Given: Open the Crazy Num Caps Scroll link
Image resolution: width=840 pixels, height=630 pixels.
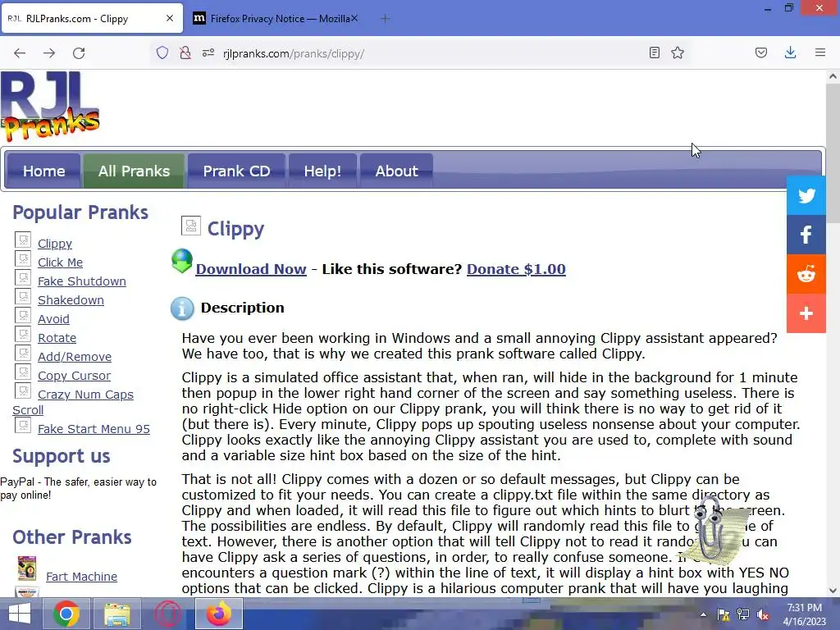Looking at the screenshot, I should coord(85,395).
